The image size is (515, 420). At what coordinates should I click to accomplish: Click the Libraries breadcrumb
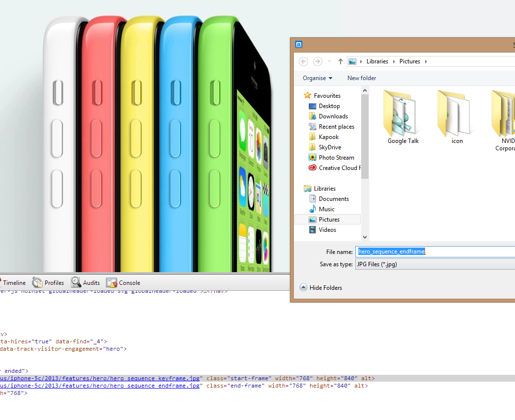(377, 61)
